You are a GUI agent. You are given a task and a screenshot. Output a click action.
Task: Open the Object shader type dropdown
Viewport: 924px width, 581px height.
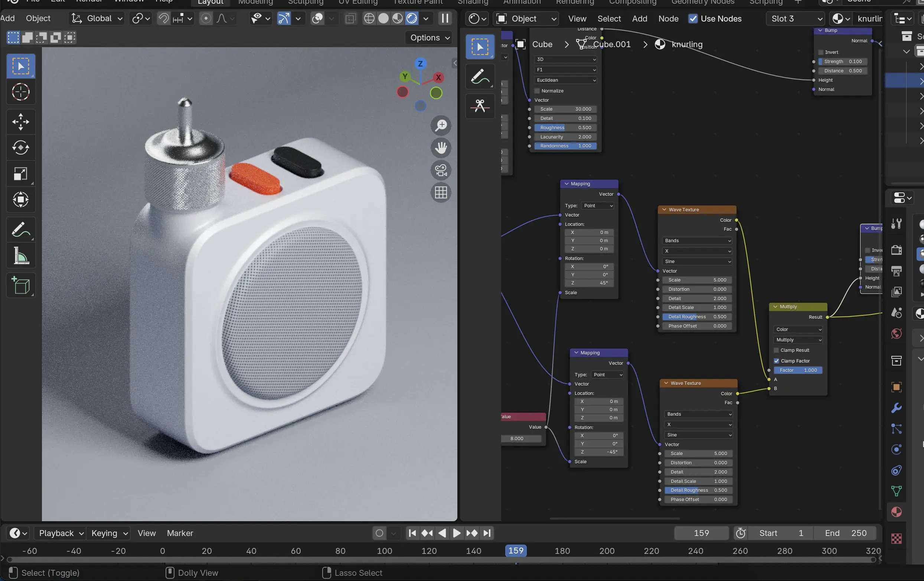[x=526, y=19]
